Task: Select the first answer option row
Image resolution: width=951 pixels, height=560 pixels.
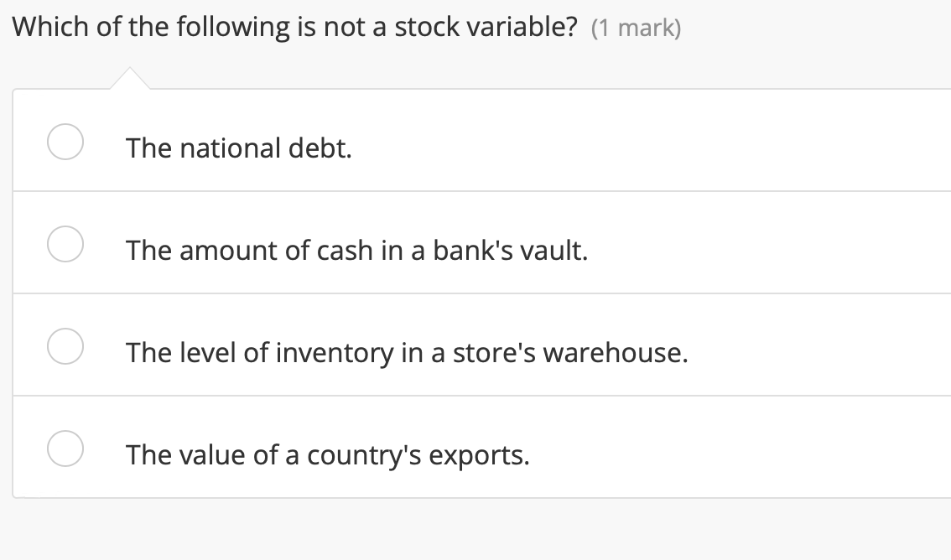Action: [475, 139]
